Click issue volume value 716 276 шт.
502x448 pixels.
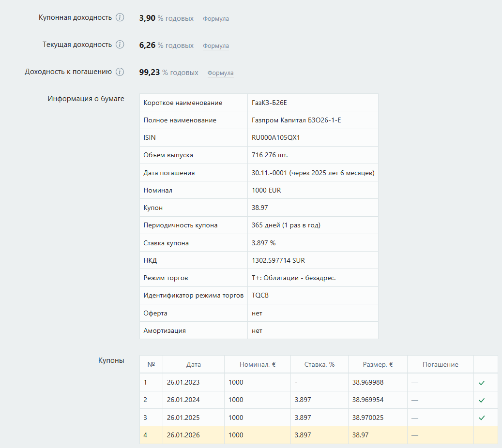[x=270, y=155]
